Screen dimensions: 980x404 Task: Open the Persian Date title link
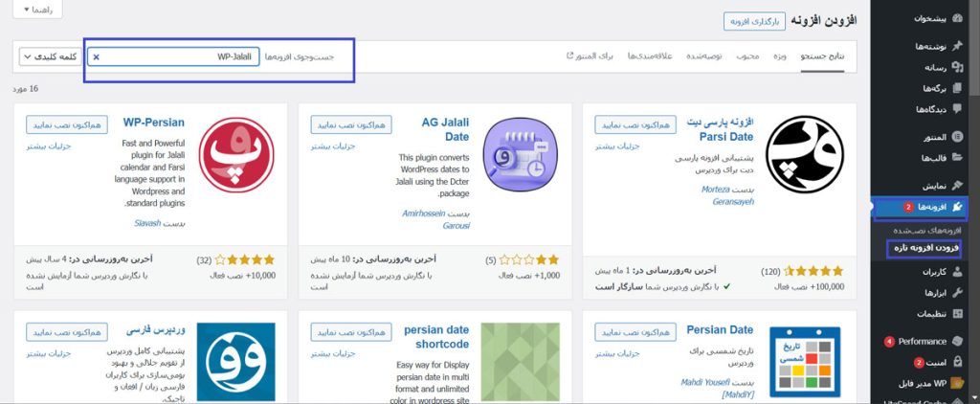click(720, 330)
